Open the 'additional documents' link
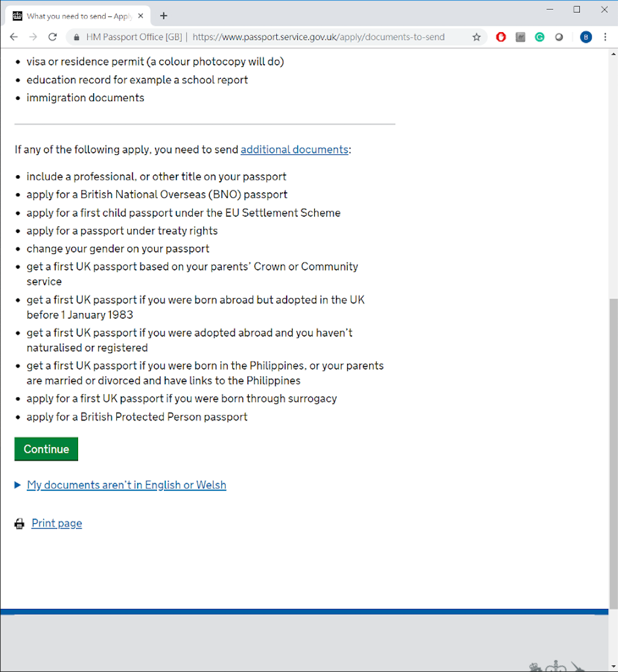This screenshot has height=672, width=618. pyautogui.click(x=294, y=150)
